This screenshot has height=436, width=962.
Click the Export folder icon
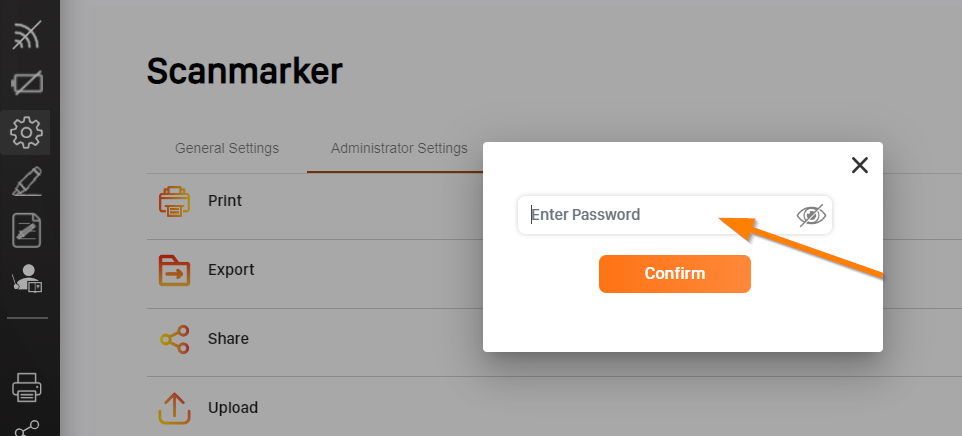(x=174, y=270)
